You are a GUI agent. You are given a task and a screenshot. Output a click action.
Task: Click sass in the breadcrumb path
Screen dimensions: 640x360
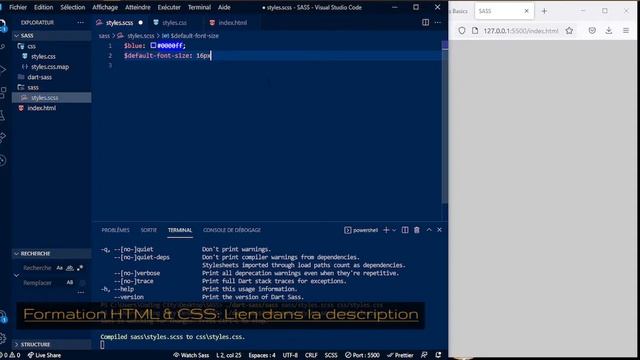pos(104,36)
